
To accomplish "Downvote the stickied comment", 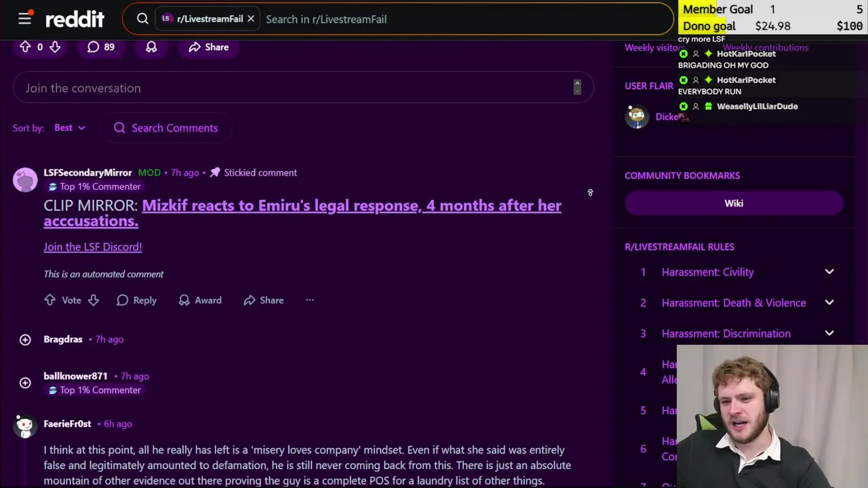I will coord(94,300).
